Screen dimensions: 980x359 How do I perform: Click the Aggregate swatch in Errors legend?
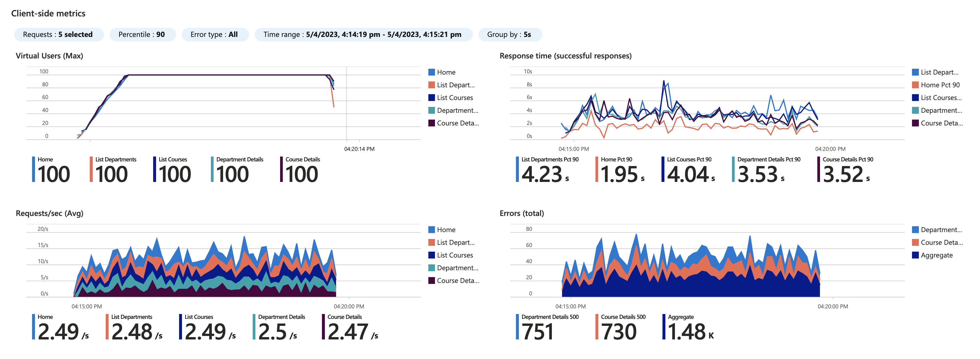(915, 255)
